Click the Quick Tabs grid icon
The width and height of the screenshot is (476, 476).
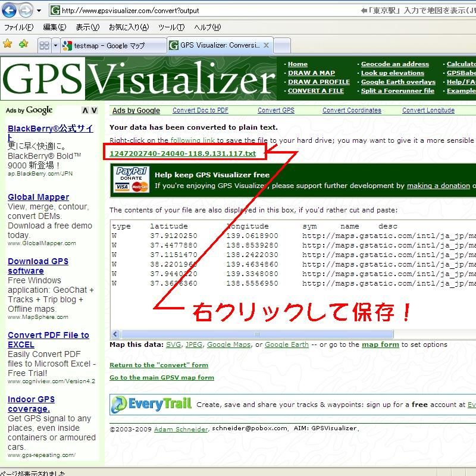[44, 46]
